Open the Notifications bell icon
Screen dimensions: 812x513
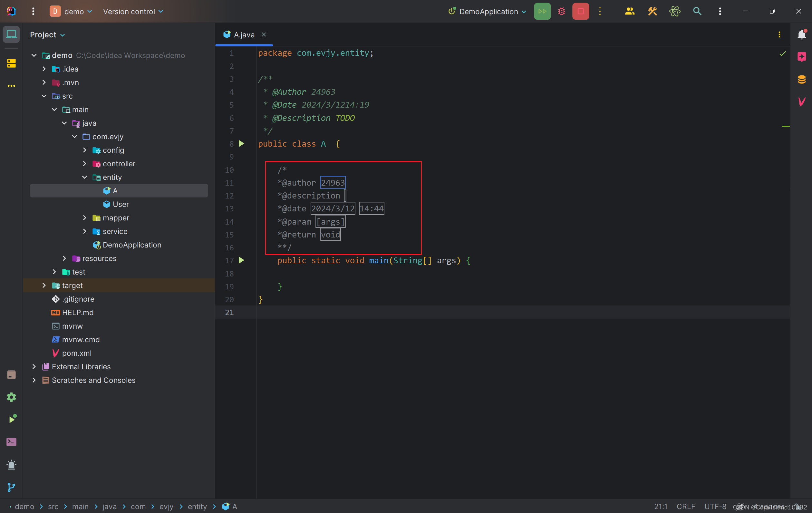coord(802,34)
